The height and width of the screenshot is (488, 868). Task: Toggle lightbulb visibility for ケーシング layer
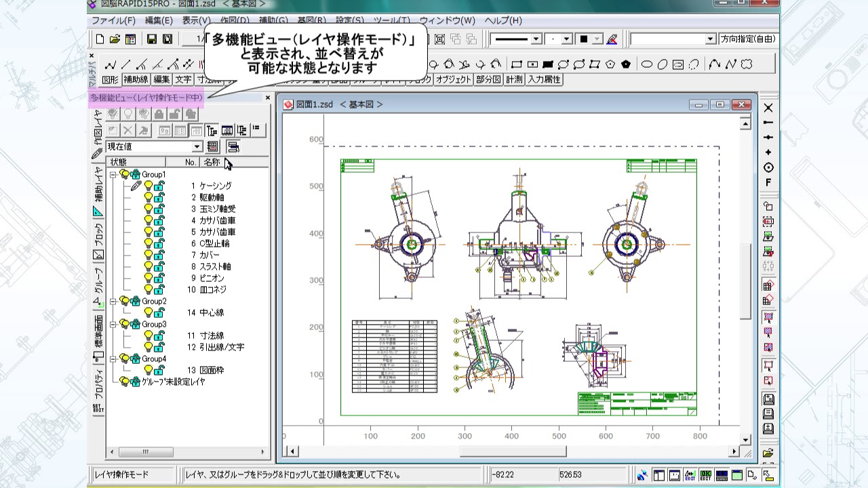(x=149, y=186)
